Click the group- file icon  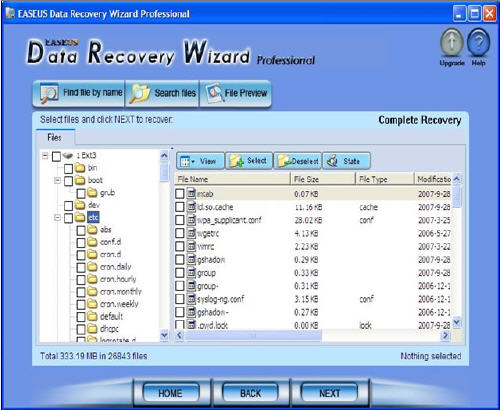191,286
